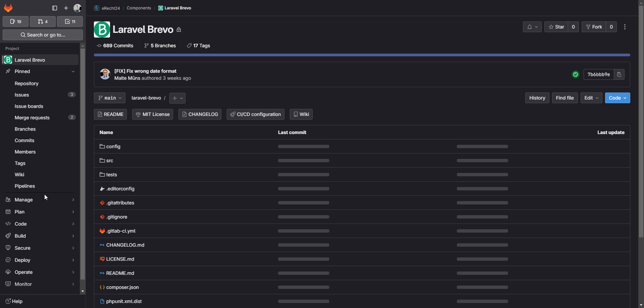Click the Search or go to field
644x308 pixels.
pos(43,35)
